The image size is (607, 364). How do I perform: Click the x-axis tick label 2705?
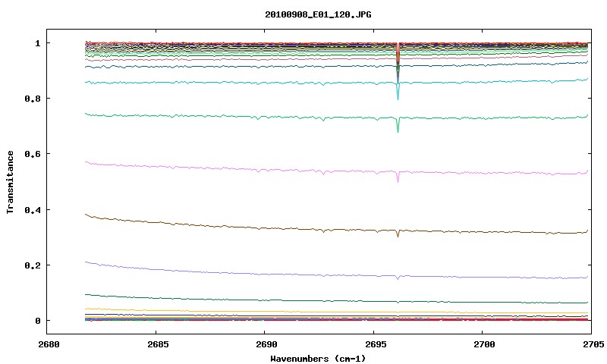593,344
